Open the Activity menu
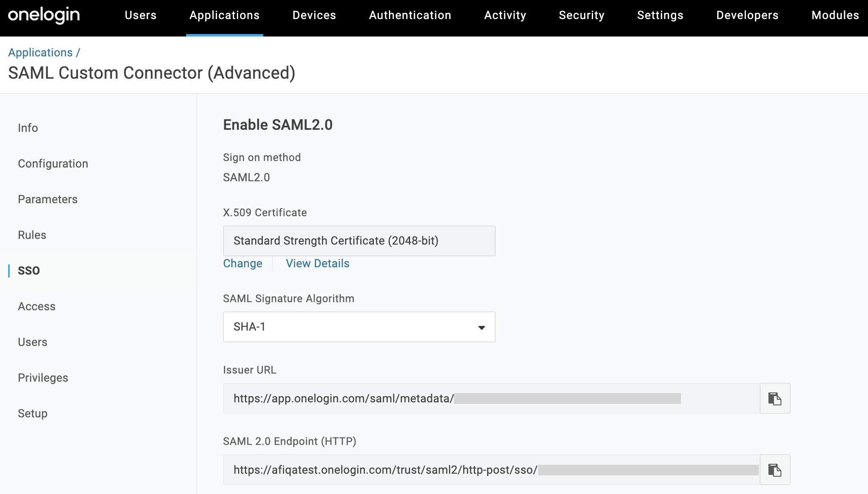Screen dimensions: 868x494 pyautogui.click(x=505, y=15)
